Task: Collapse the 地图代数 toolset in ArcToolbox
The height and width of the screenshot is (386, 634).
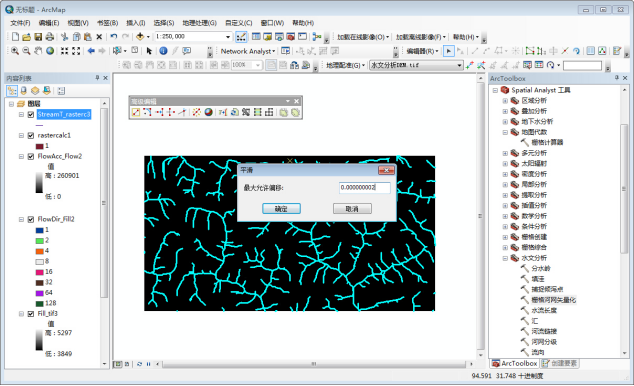Action: (x=505, y=132)
